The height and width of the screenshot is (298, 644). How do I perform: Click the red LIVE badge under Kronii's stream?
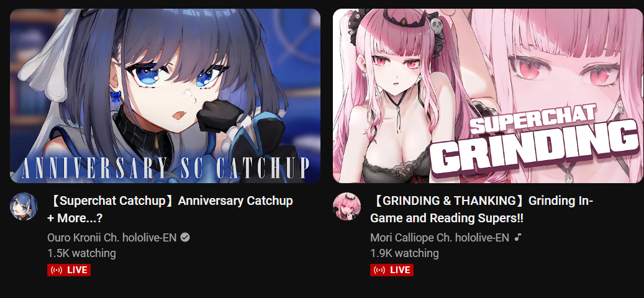[69, 270]
